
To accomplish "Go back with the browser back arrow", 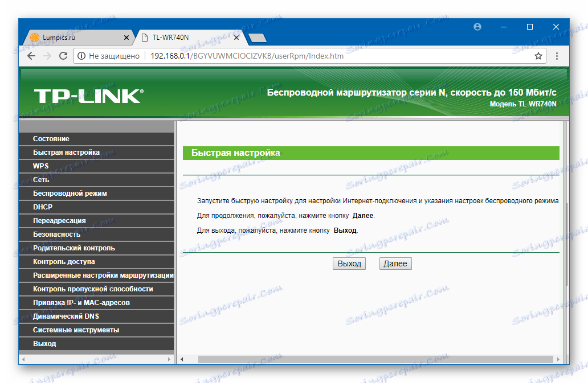I will 31,56.
